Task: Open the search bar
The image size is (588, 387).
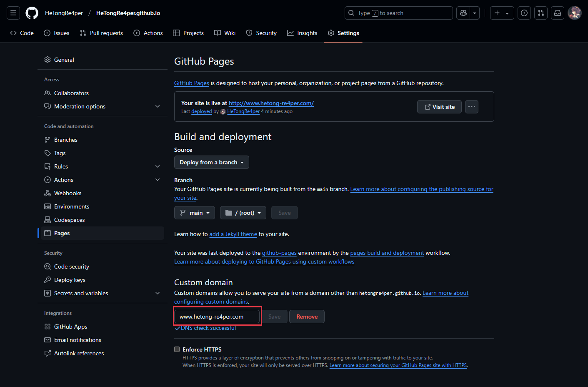Action: pos(398,13)
